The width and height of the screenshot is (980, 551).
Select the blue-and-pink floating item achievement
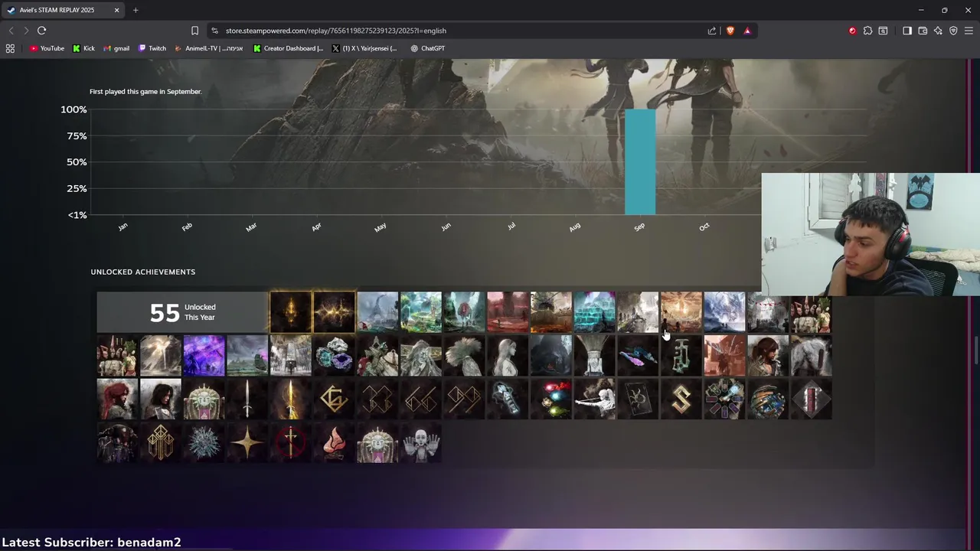(x=638, y=356)
